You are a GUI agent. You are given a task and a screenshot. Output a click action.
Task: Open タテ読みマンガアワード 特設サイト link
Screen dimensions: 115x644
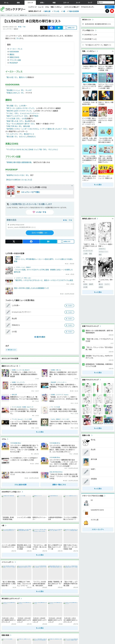[x=98, y=45]
